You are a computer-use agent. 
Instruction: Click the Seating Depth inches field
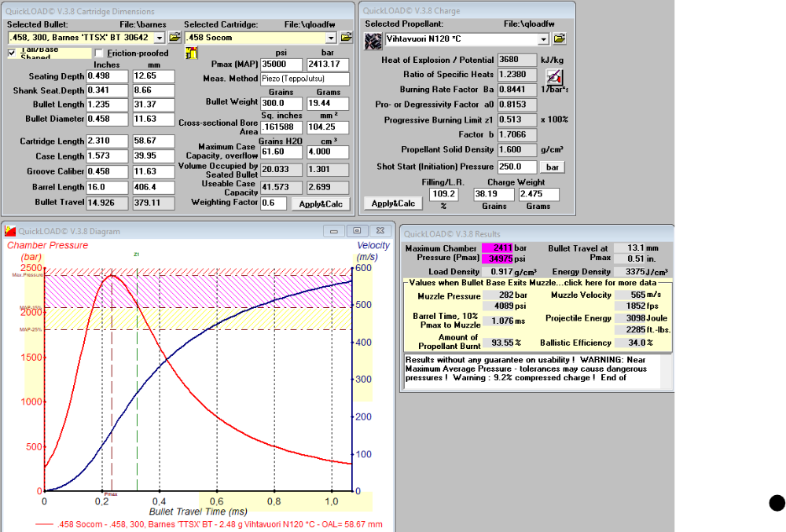(x=107, y=76)
